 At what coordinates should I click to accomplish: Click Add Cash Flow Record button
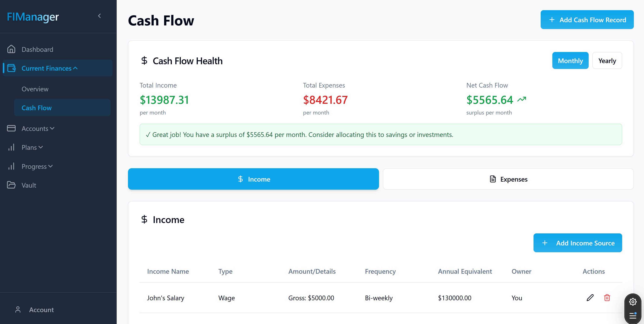coord(587,20)
